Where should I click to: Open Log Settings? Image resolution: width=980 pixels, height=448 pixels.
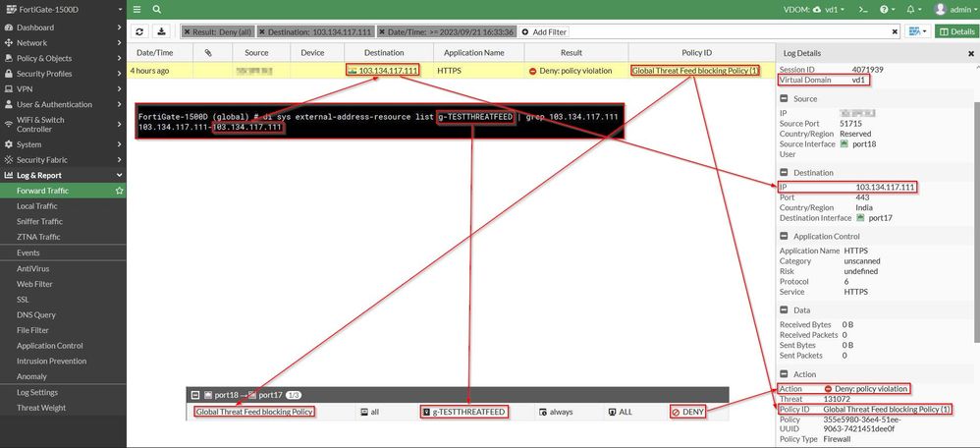(x=37, y=393)
